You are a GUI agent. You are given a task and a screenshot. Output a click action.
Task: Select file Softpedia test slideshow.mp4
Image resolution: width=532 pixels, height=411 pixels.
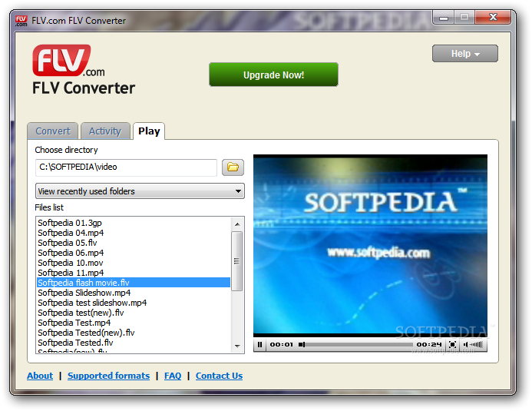click(134, 303)
